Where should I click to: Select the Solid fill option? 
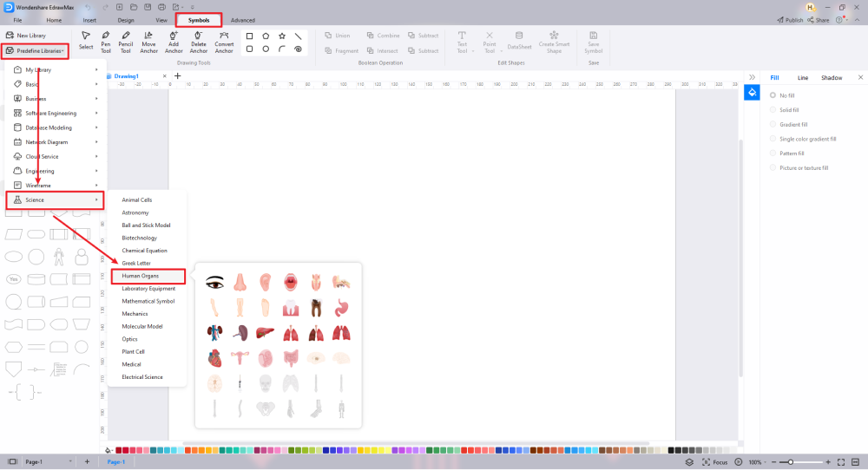pyautogui.click(x=785, y=110)
